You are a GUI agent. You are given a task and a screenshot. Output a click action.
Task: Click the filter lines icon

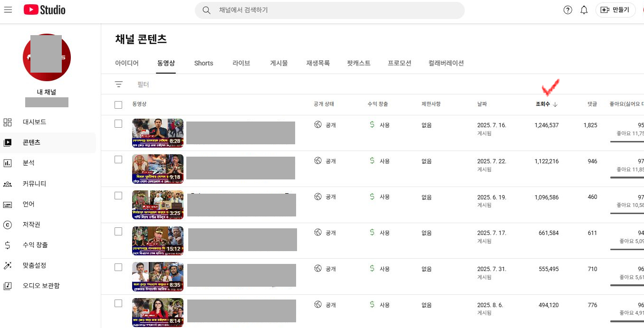pyautogui.click(x=119, y=84)
